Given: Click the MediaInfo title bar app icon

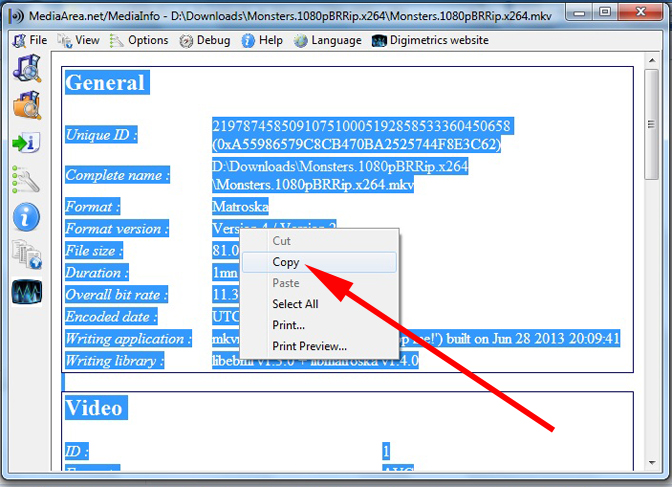Looking at the screenshot, I should [15, 16].
